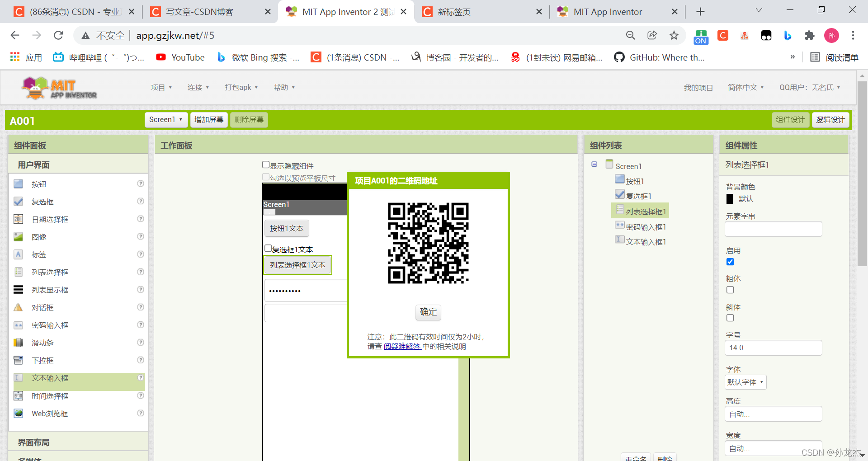Switch to 逻辑设计 blocks view

pos(830,120)
